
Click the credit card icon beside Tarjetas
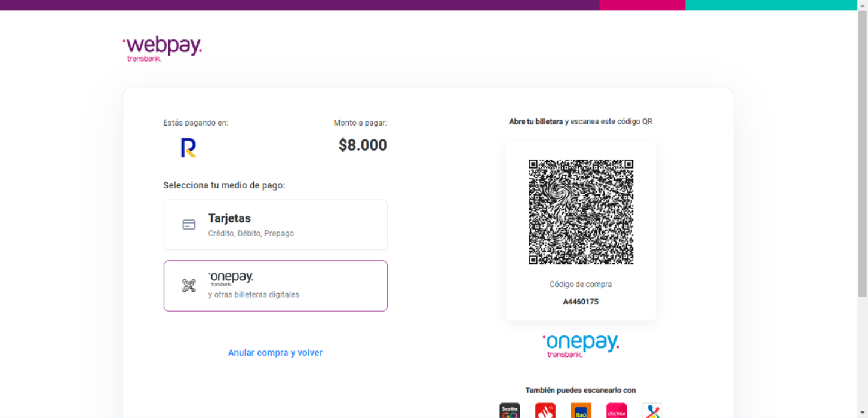pos(189,225)
